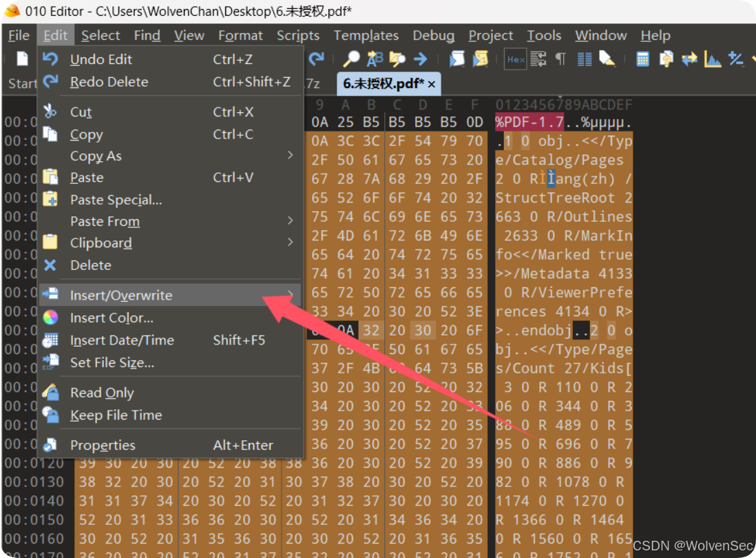Click the Convert arrows toolbar icon
756x558 pixels.
[689, 59]
